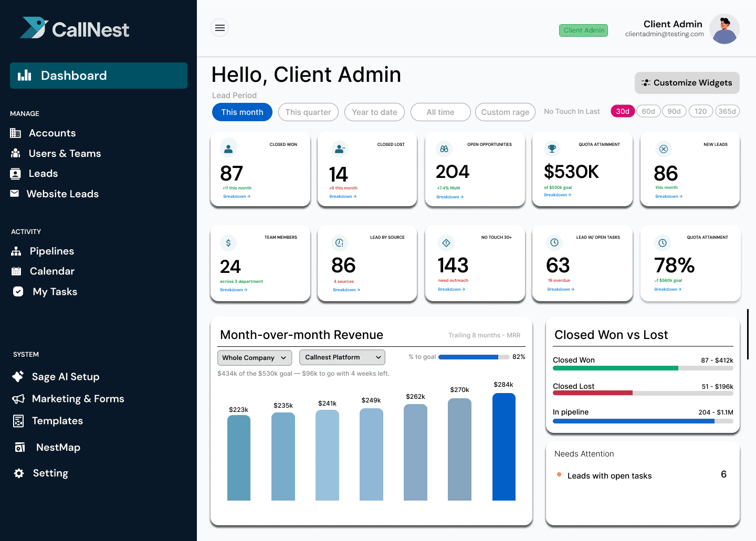Image resolution: width=756 pixels, height=541 pixels.
Task: Click the NestMap icon
Action: click(x=20, y=448)
